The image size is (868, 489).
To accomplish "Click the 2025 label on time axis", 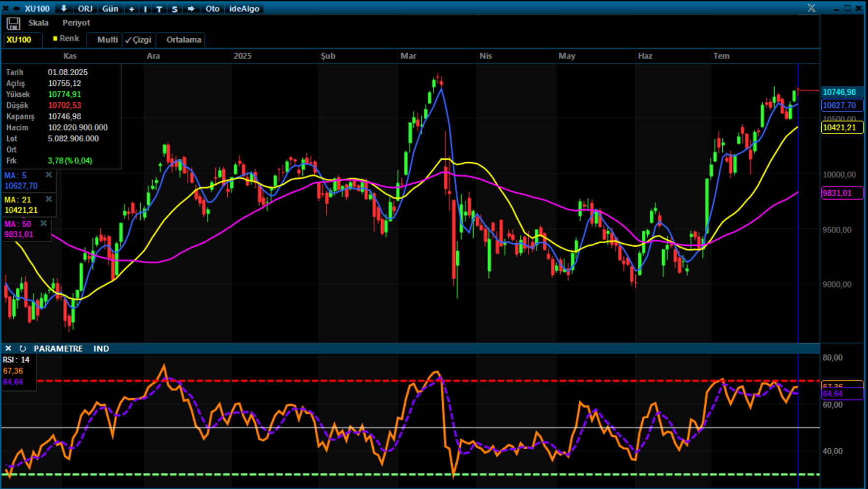I will [242, 56].
